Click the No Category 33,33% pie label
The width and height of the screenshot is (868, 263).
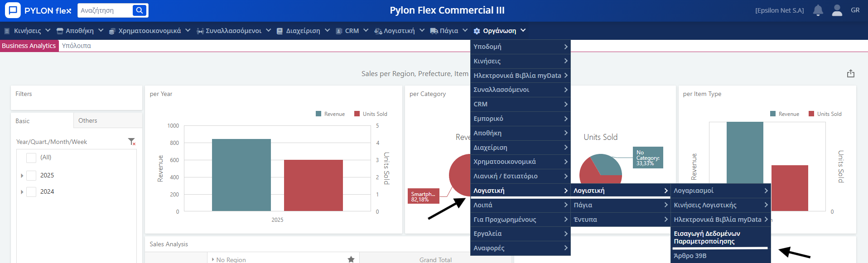click(x=648, y=158)
